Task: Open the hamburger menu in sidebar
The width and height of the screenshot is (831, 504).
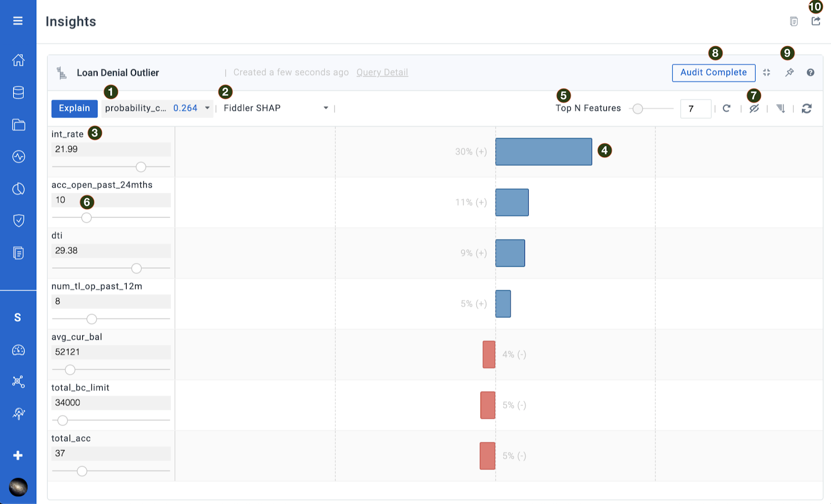Action: coord(18,21)
